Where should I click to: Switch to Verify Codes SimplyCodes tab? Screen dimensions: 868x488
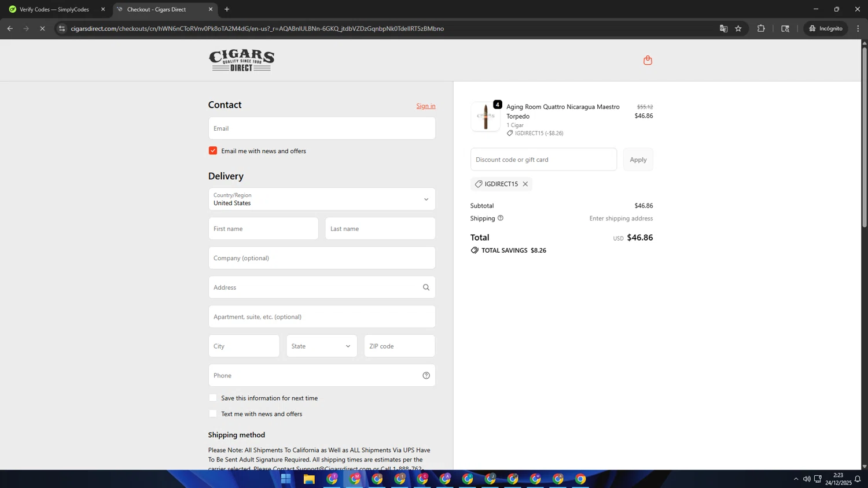click(x=54, y=9)
